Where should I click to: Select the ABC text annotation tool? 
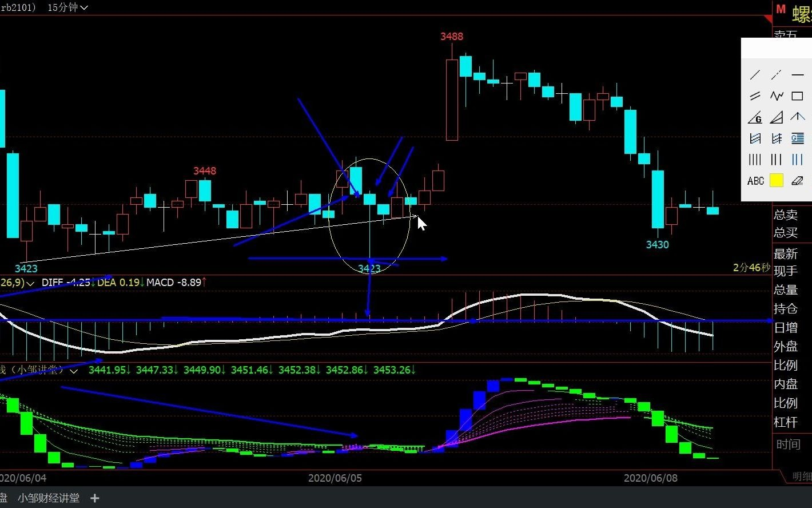point(755,181)
